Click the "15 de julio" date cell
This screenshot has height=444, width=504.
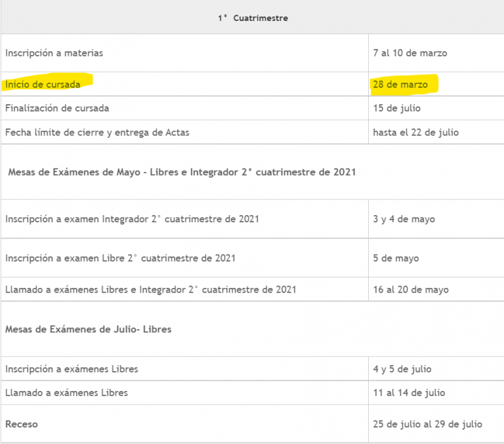point(396,108)
